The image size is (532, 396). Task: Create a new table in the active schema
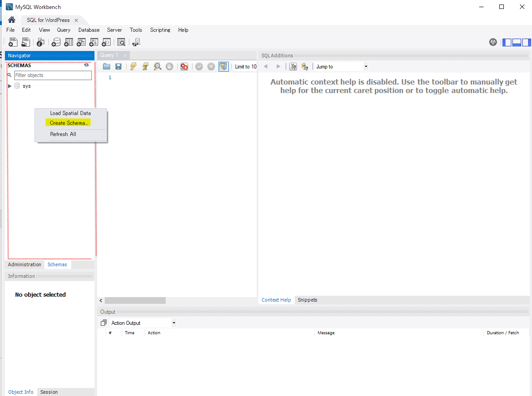(x=69, y=42)
